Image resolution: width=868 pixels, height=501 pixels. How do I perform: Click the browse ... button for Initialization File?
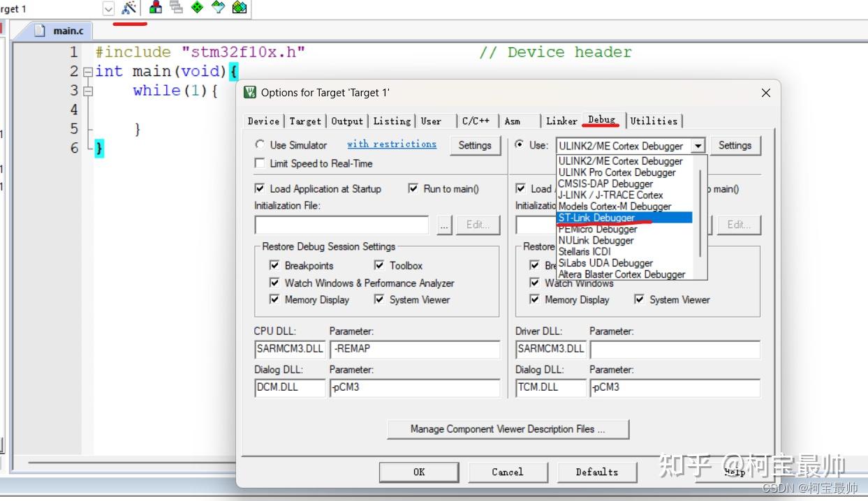(444, 225)
